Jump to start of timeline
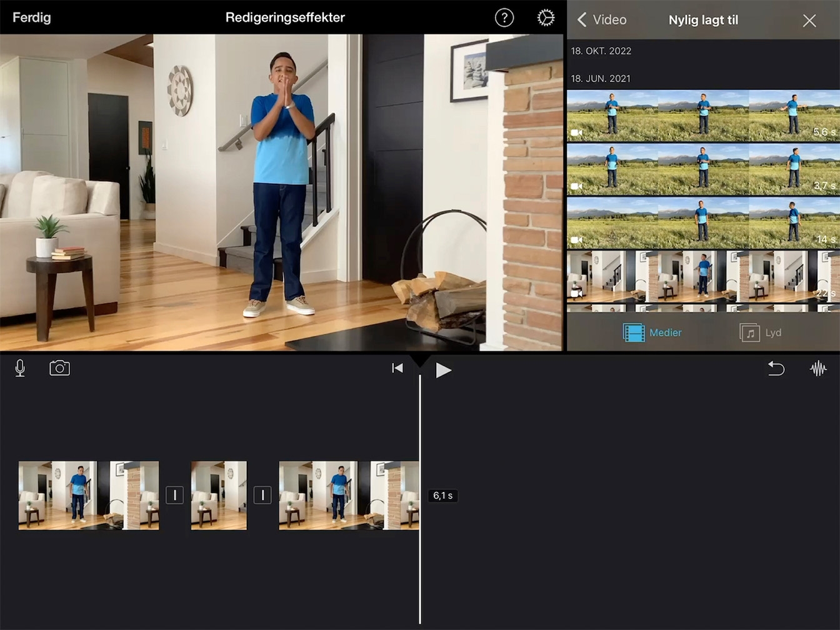 [397, 368]
